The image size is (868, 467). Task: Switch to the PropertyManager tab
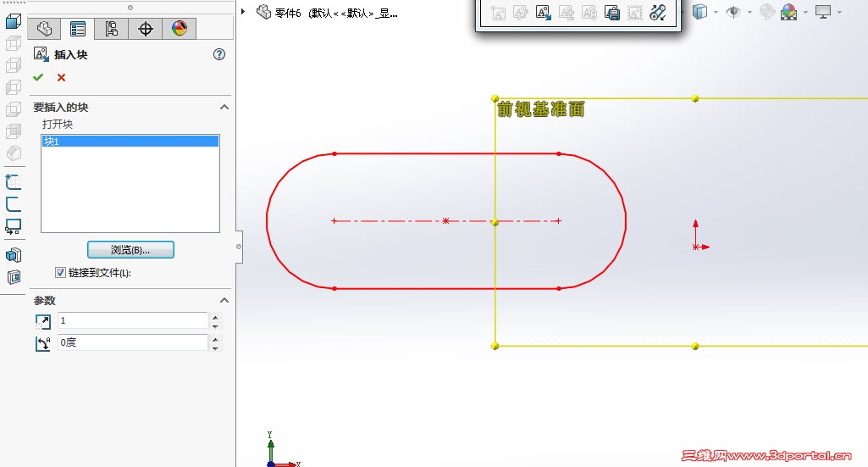click(78, 29)
